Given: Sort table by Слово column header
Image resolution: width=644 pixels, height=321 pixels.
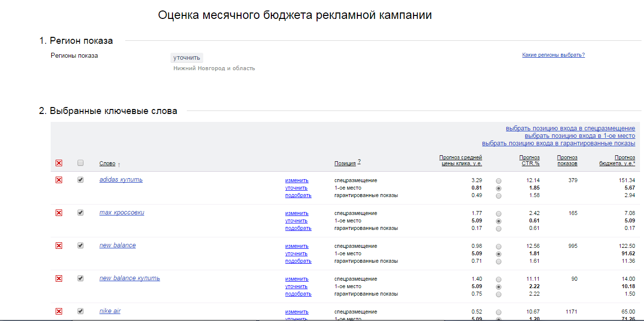Looking at the screenshot, I should coord(107,164).
